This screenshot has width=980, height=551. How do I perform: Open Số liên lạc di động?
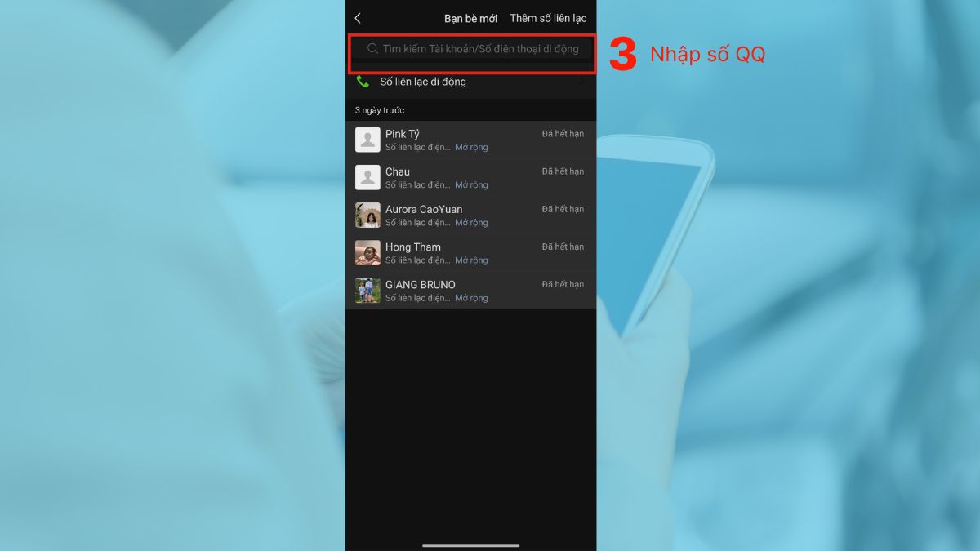[x=470, y=82]
